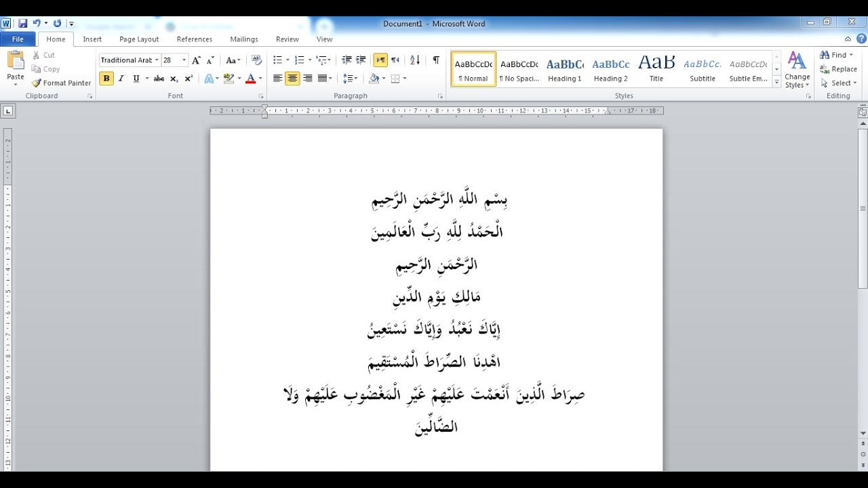Activate the Format Painter
The image size is (868, 488).
61,83
